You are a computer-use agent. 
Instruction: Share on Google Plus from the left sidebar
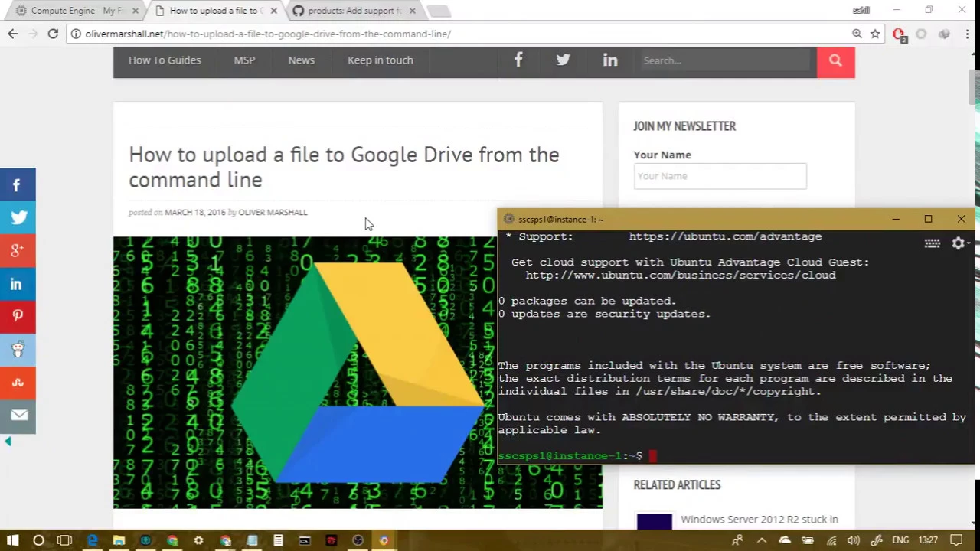click(18, 251)
